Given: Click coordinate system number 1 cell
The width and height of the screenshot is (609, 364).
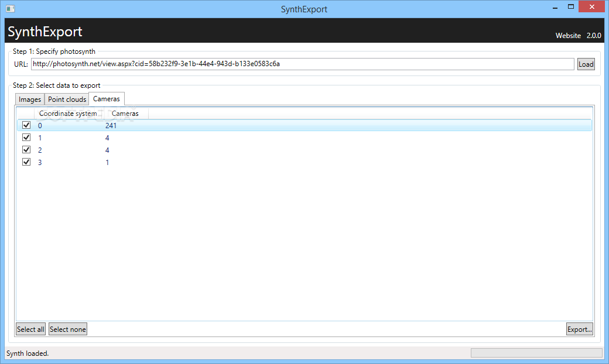Looking at the screenshot, I should 40,138.
